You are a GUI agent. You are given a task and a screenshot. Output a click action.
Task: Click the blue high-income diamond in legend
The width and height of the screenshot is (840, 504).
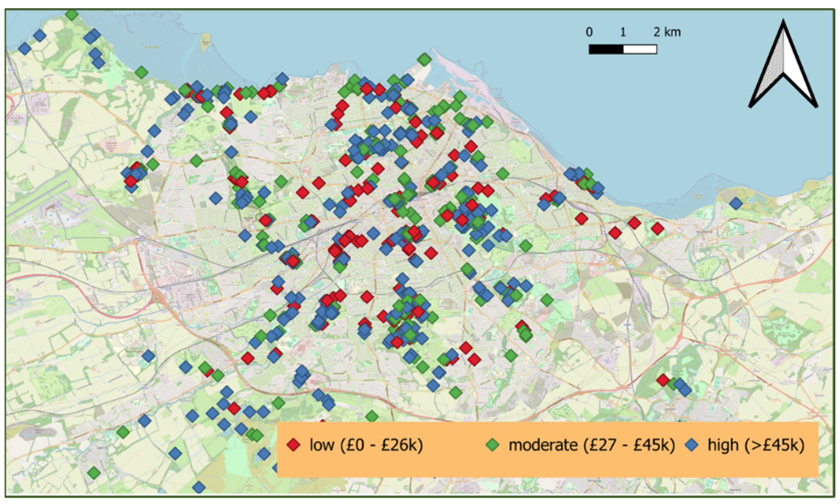[x=692, y=445]
